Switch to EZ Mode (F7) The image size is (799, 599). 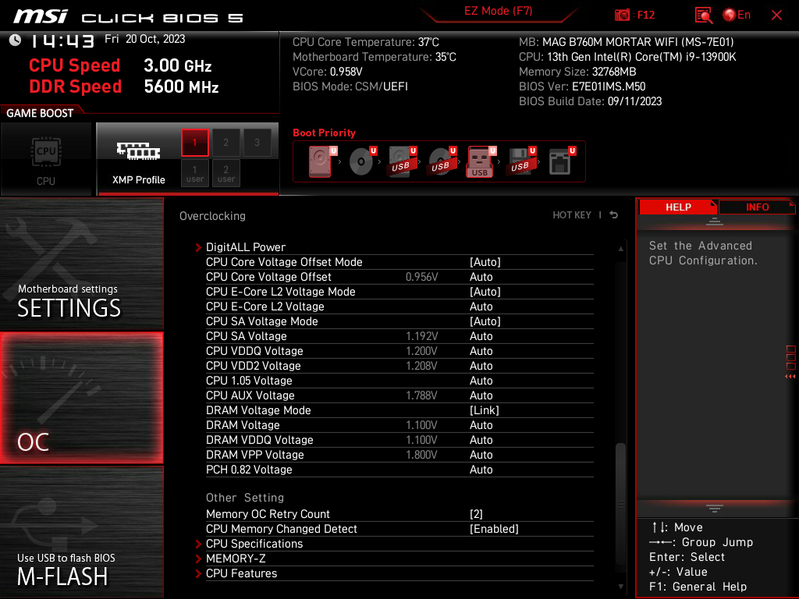pyautogui.click(x=498, y=11)
